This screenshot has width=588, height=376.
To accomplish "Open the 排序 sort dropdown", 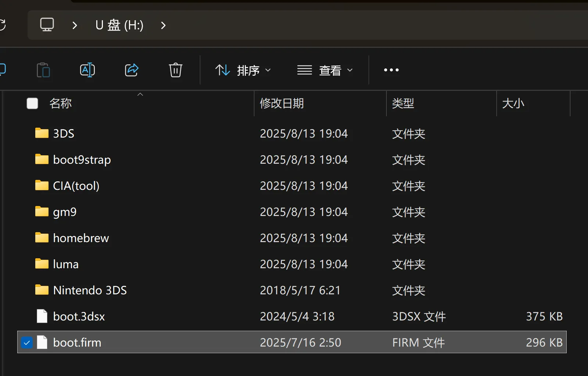I will point(243,70).
